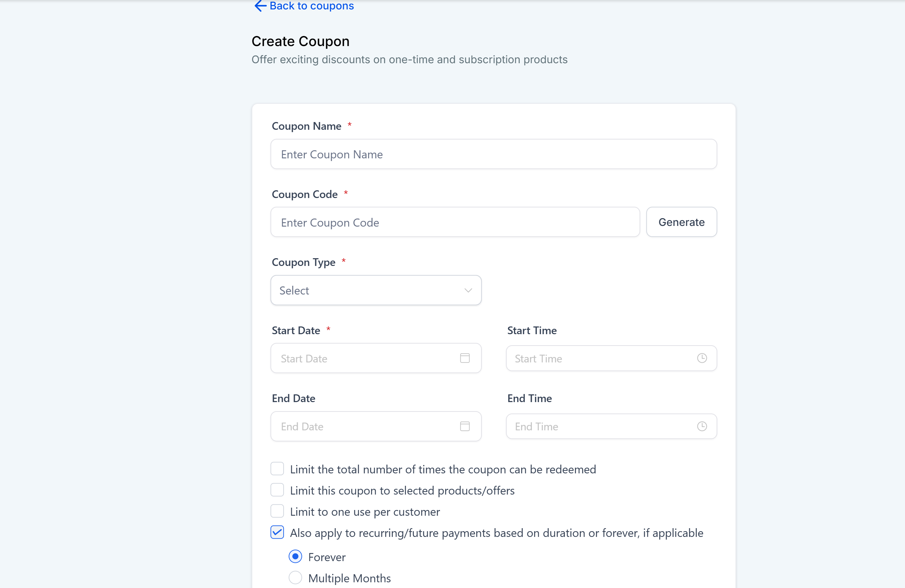Click the Enter Coupon Name input field
This screenshot has width=905, height=588.
(493, 154)
